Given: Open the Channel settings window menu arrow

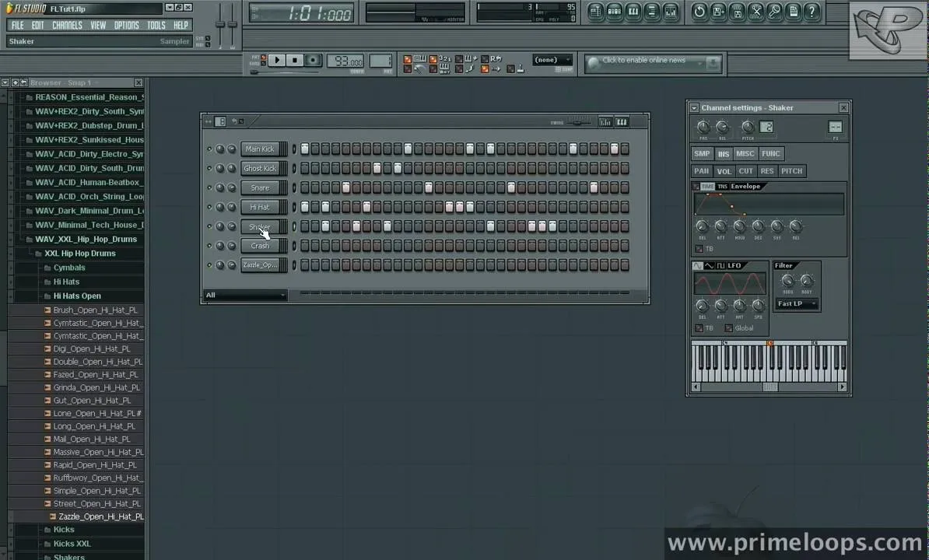Looking at the screenshot, I should [694, 108].
